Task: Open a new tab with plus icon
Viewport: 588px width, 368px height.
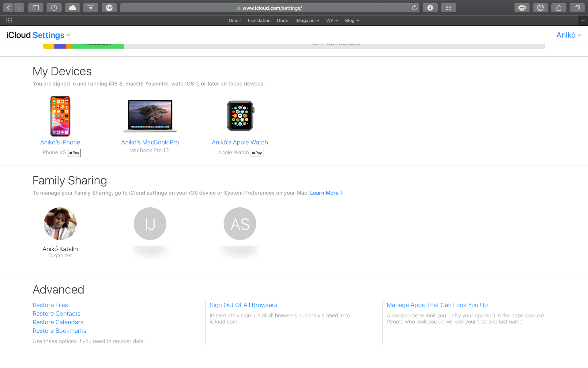Action: (x=583, y=21)
